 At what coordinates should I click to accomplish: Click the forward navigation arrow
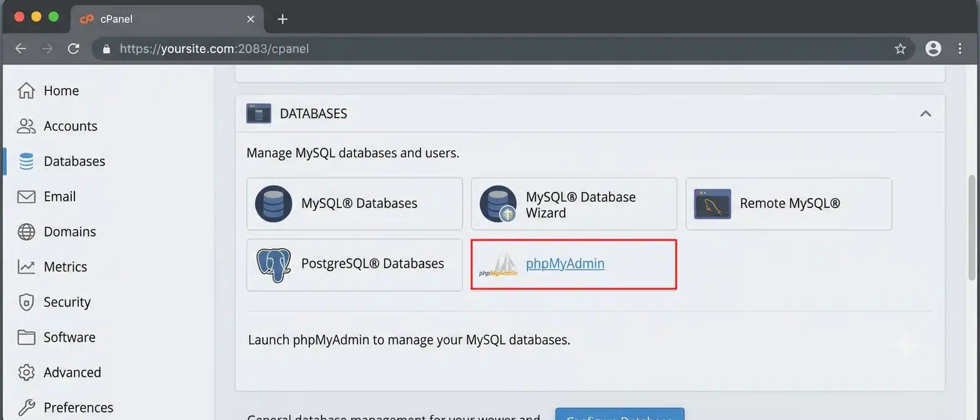[47, 49]
